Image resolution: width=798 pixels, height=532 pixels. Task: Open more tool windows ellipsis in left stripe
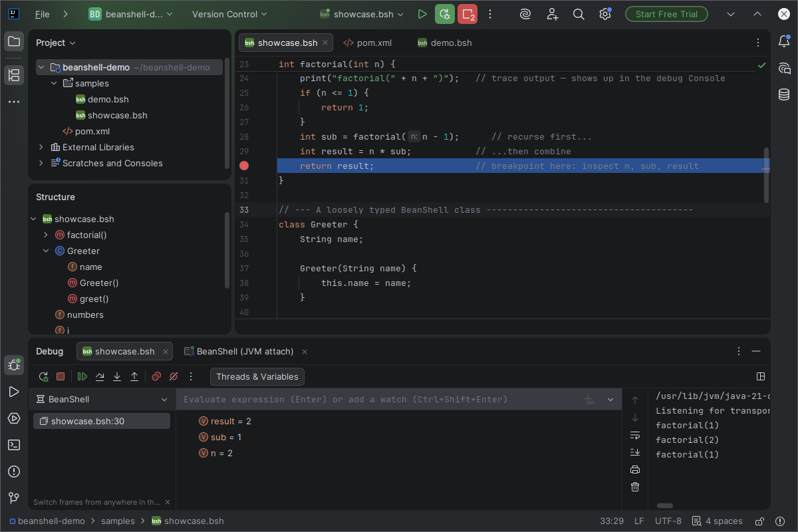pyautogui.click(x=13, y=102)
